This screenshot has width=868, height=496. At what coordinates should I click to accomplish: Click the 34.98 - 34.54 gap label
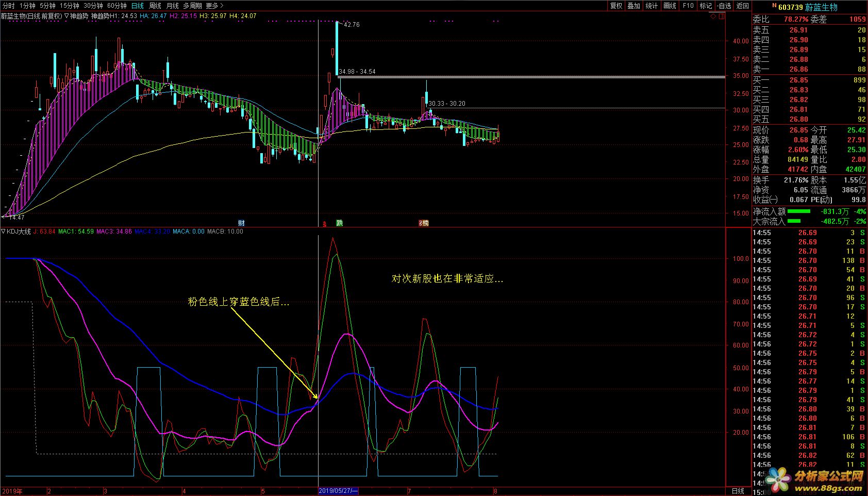coord(357,72)
